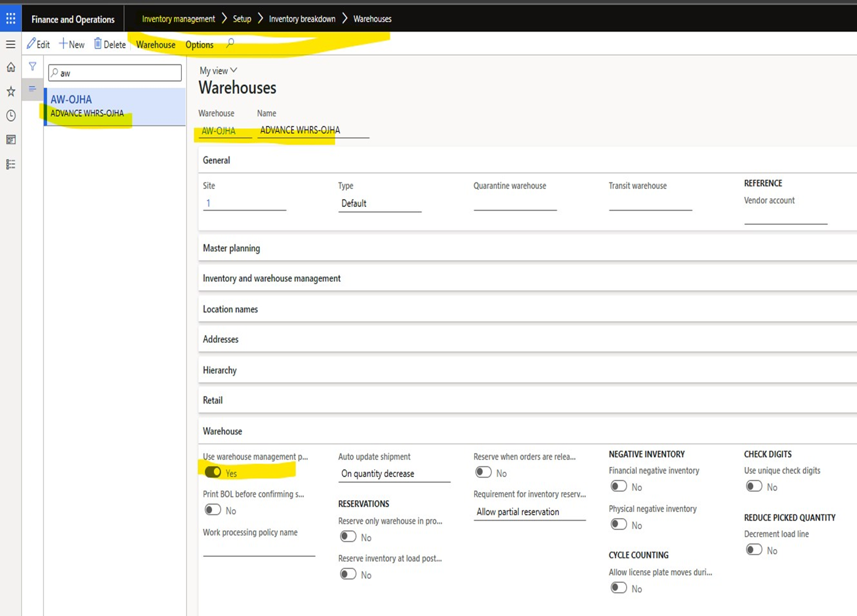Viewport: 857px width, 616px height.
Task: Toggle Physical negative inventory
Action: (x=618, y=525)
